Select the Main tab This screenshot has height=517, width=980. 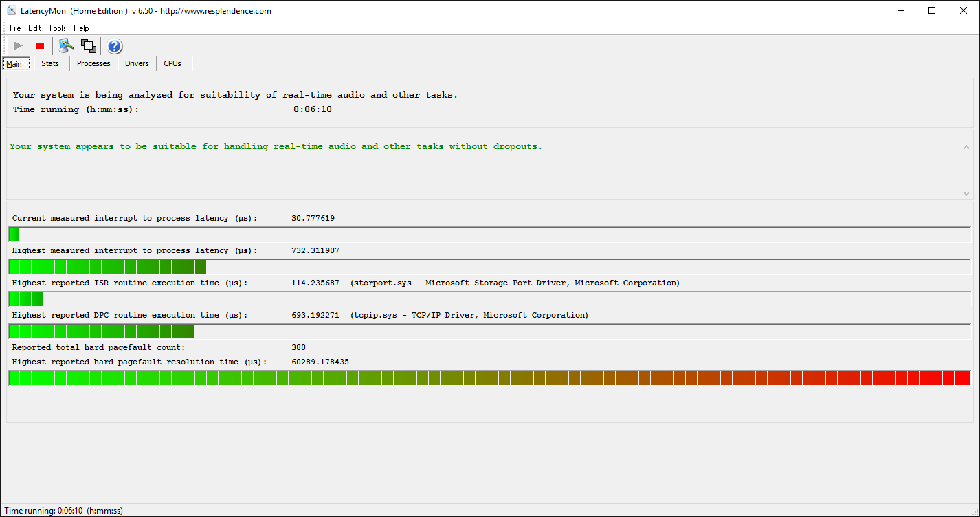(16, 64)
